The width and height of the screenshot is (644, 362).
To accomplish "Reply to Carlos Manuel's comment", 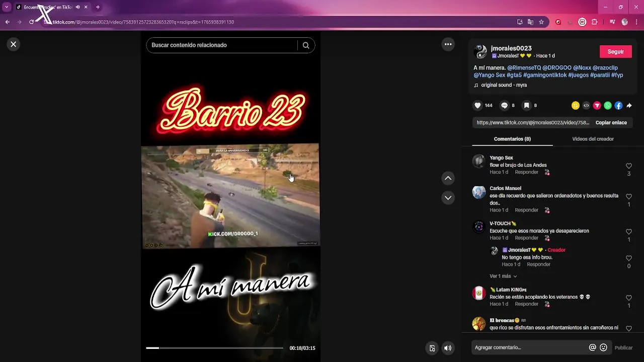I will [526, 210].
